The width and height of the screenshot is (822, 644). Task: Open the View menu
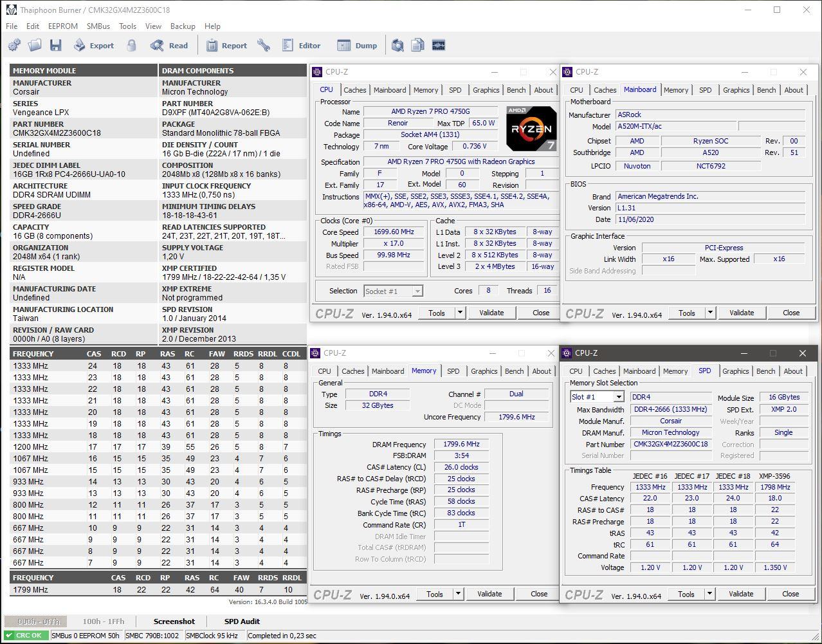point(153,26)
